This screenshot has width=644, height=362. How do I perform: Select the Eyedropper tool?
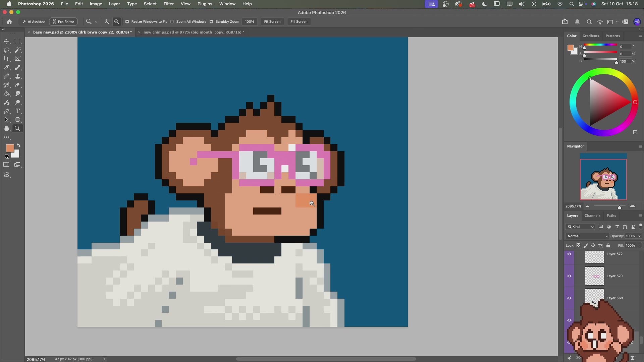[x=6, y=67]
